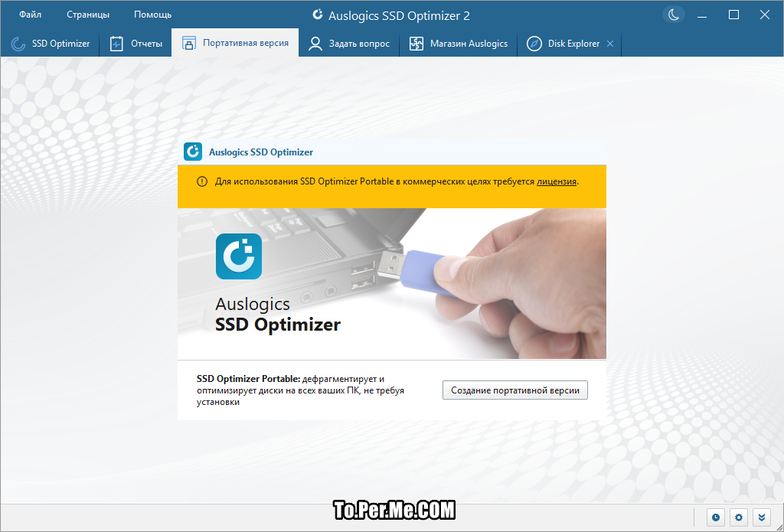784x532 pixels.
Task: Click the Auslogics title bar logo icon
Action: (x=318, y=15)
